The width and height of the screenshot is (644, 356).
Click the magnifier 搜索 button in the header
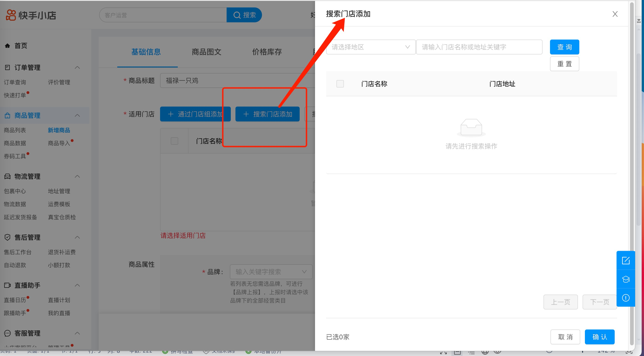click(244, 15)
